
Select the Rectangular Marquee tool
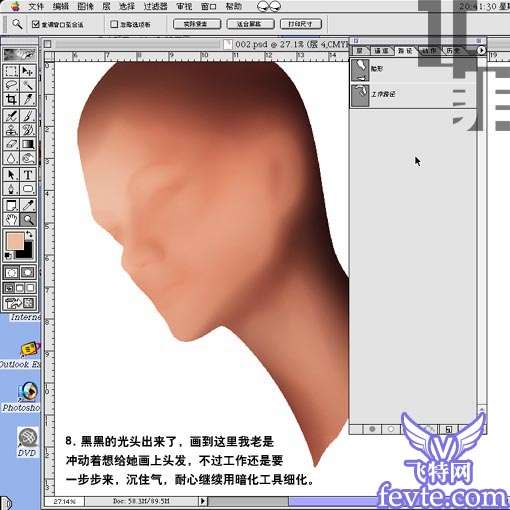click(11, 71)
